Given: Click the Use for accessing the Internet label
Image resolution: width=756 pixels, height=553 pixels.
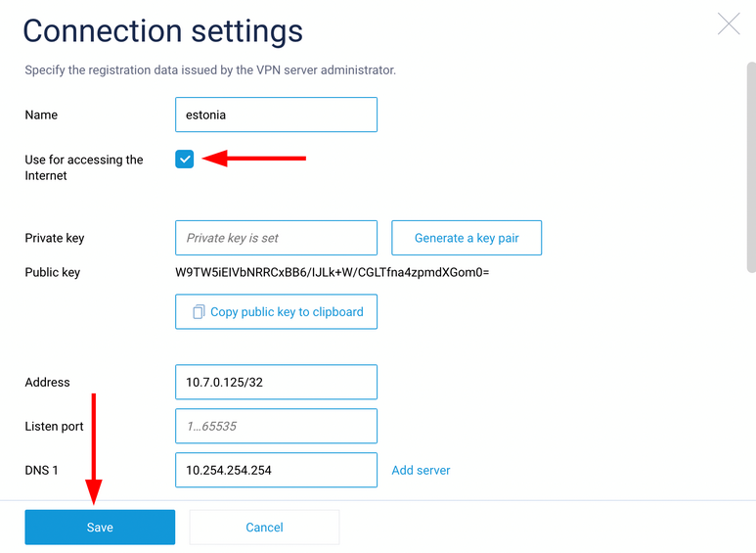Looking at the screenshot, I should tap(84, 167).
